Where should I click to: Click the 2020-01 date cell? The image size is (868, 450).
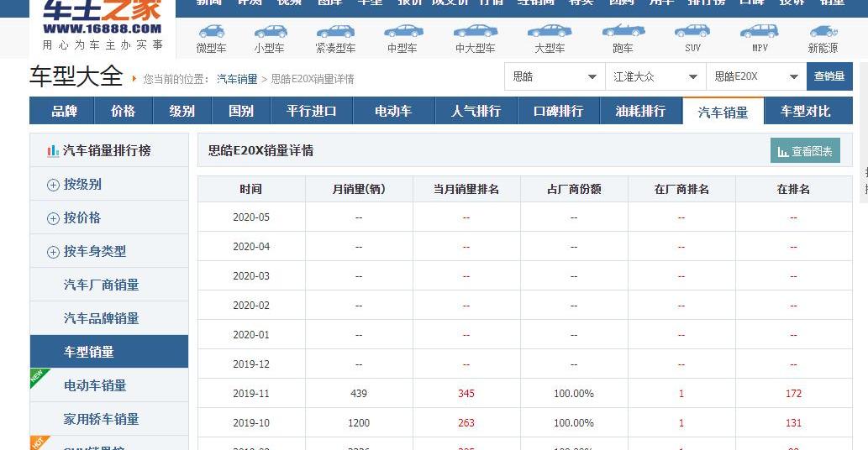(250, 334)
